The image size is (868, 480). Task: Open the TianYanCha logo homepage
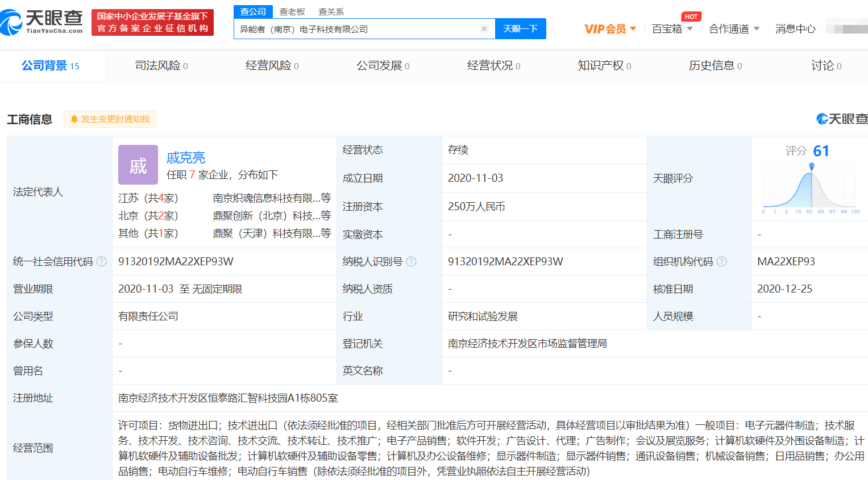tap(42, 22)
